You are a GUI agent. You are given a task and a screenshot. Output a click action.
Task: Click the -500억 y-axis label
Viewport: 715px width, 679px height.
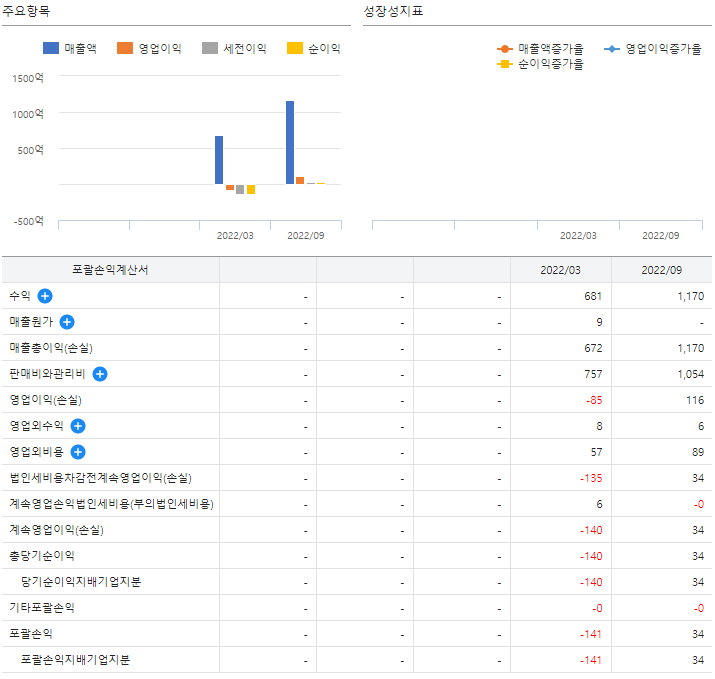29,221
